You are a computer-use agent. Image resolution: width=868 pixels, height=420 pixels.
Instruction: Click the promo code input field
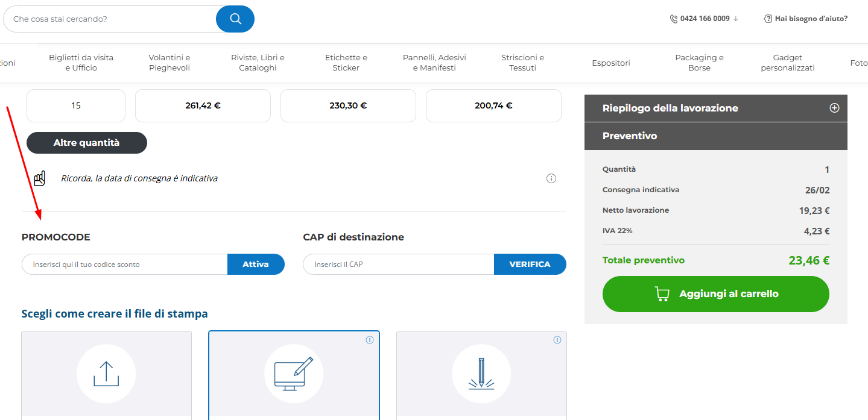125,264
